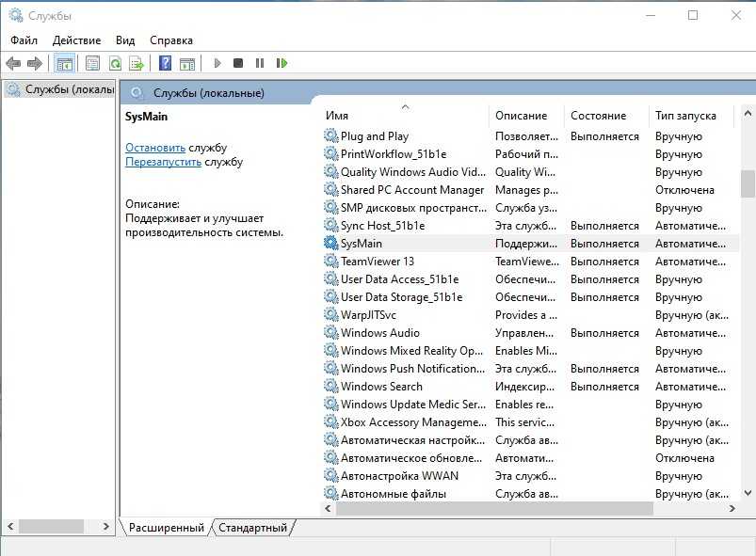Click services list horizontal scrollbar left arrow
The width and height of the screenshot is (756, 556).
click(x=329, y=508)
